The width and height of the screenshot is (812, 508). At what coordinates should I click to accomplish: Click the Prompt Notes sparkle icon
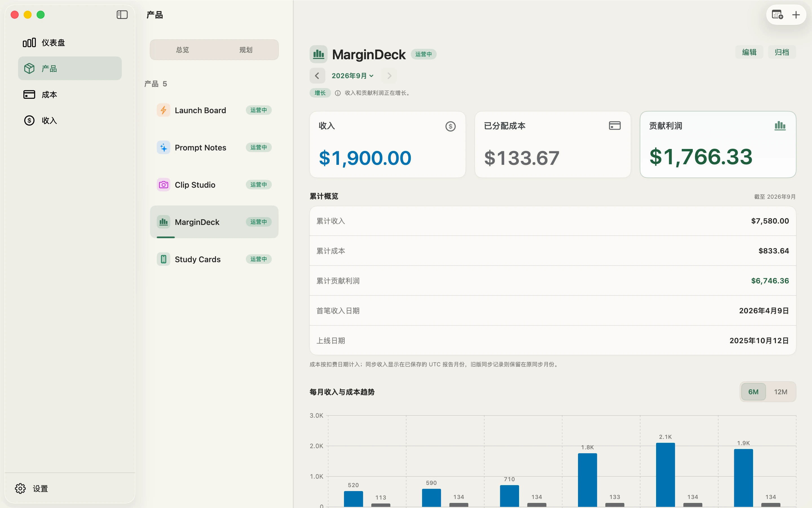click(x=164, y=148)
